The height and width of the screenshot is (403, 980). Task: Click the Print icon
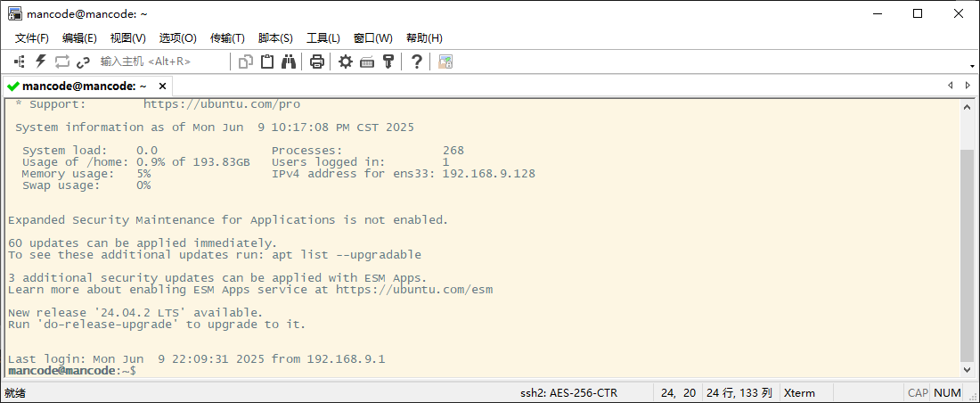316,62
